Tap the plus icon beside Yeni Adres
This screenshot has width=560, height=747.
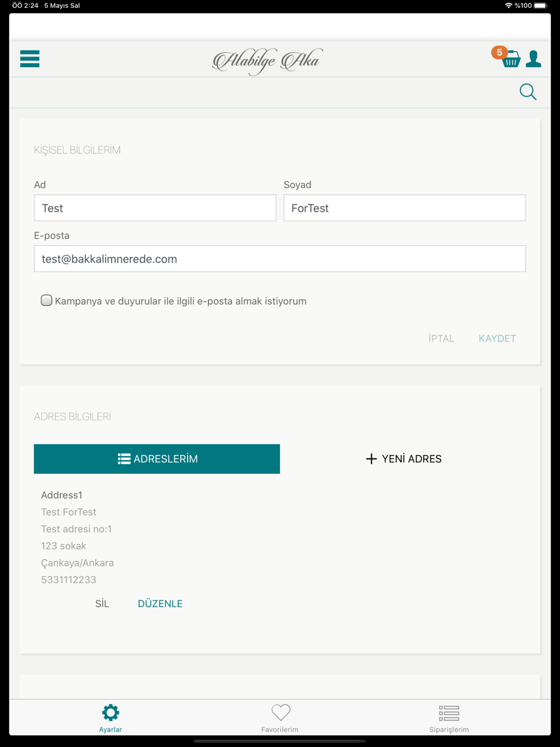[x=371, y=459]
